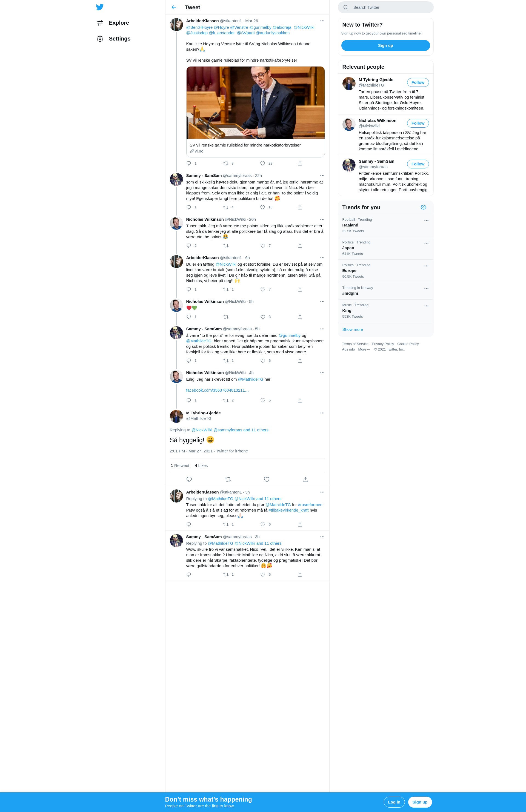Expand the More footer menu
Viewport: 526px width, 812px height.
pos(364,349)
